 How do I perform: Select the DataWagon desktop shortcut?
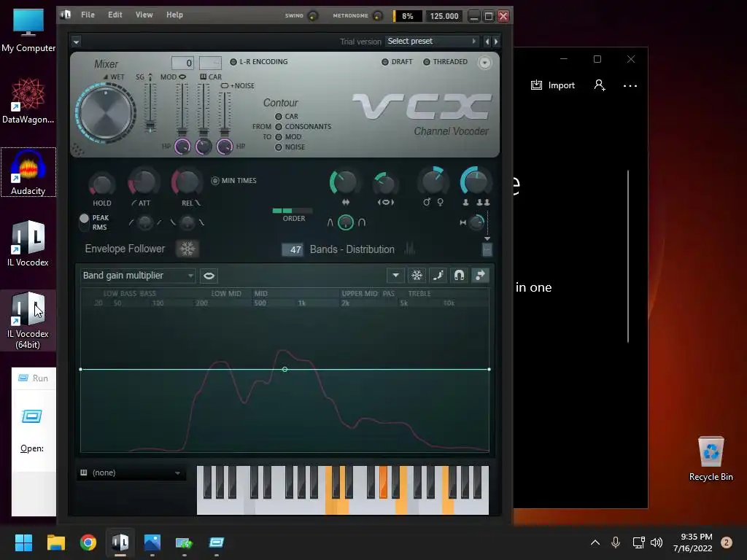[x=28, y=101]
